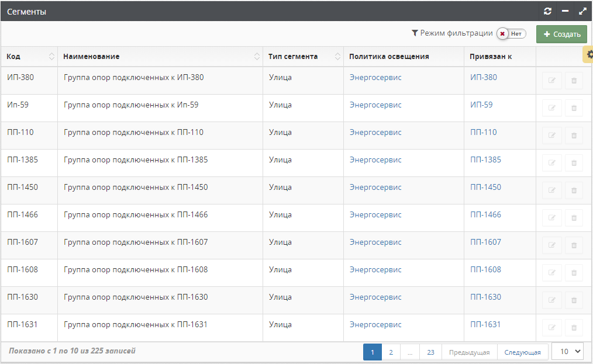Open ПП-1466 link in Привязан к column
Image resolution: width=593 pixels, height=364 pixels.
485,215
